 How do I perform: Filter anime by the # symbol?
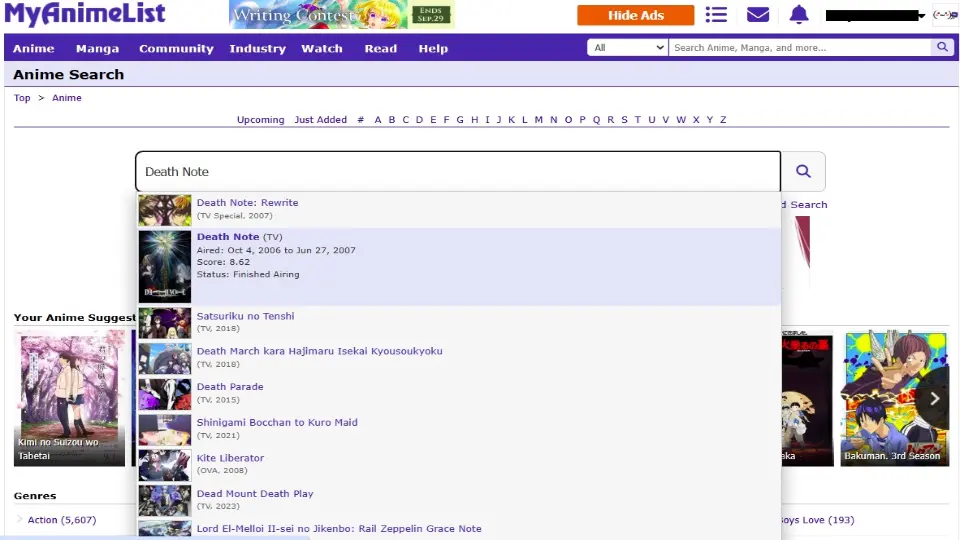click(x=361, y=120)
